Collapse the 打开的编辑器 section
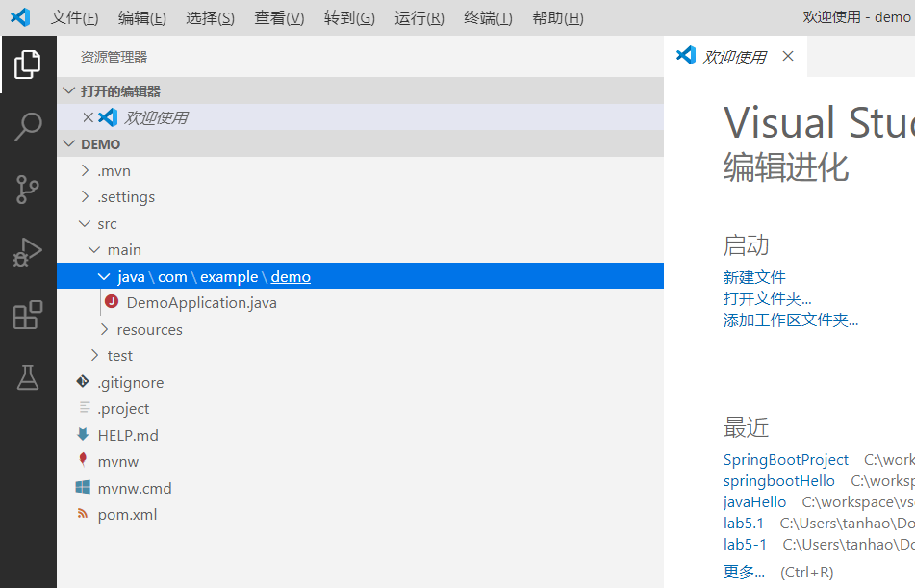Screen dimensions: 915x588 [69, 90]
